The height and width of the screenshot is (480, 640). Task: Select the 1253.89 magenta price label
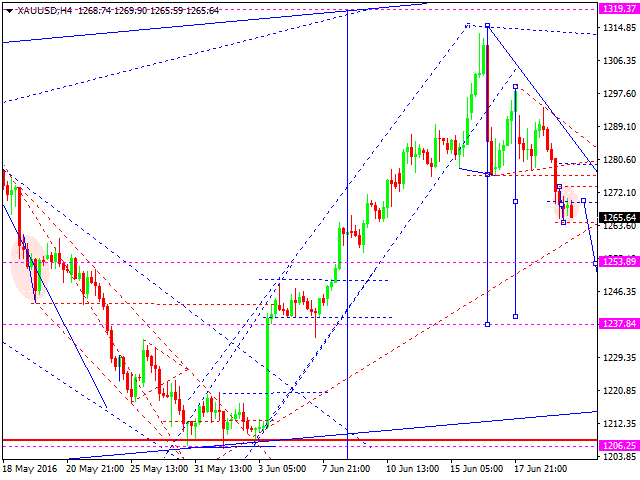click(x=619, y=261)
